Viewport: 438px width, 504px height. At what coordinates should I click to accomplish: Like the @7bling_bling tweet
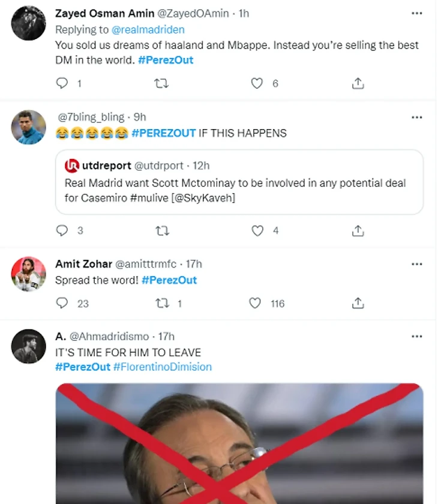257,230
